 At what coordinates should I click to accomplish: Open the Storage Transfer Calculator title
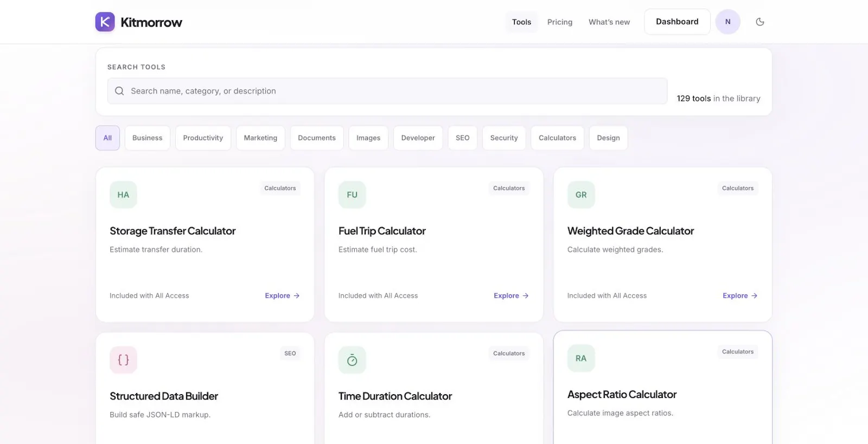(173, 231)
